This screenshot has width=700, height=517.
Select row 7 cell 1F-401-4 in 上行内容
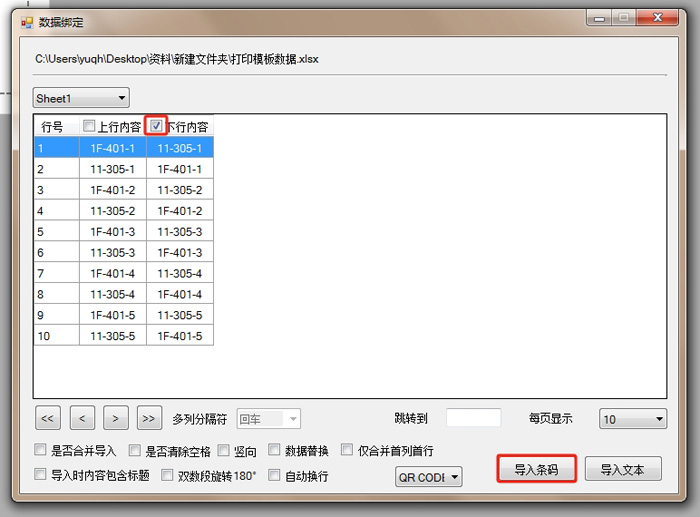pyautogui.click(x=113, y=273)
